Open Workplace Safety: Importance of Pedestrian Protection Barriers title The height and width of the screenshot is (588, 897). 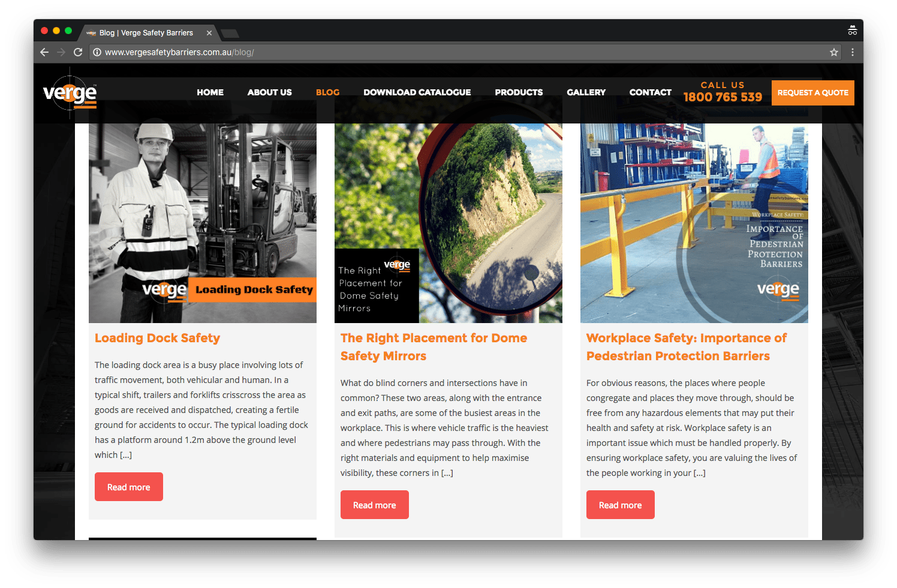687,347
